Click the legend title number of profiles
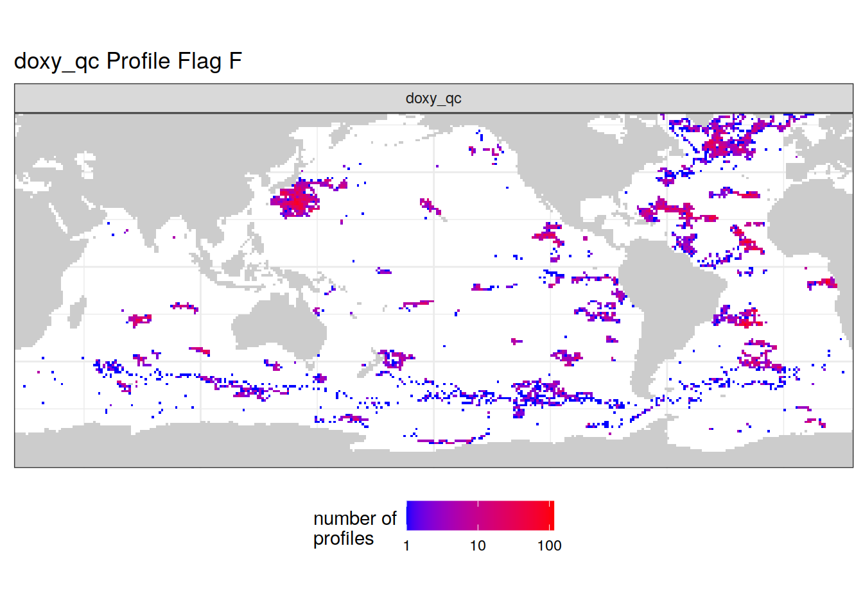 [354, 528]
